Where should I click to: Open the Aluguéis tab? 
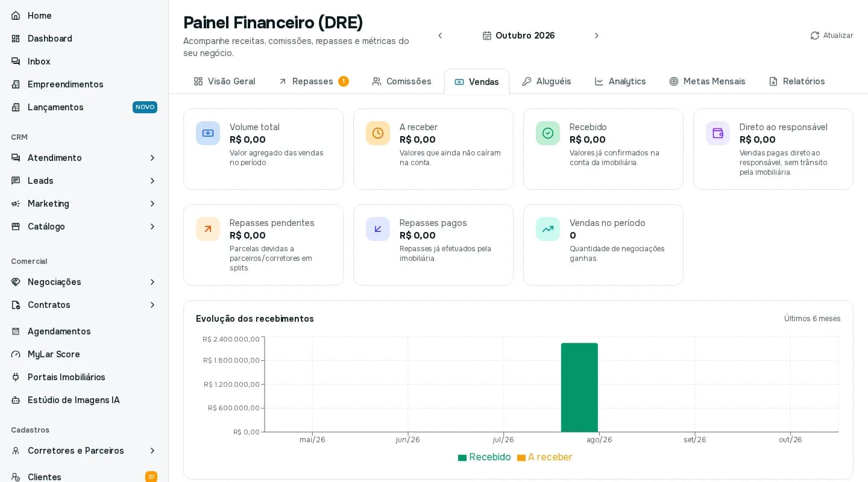[x=547, y=81]
